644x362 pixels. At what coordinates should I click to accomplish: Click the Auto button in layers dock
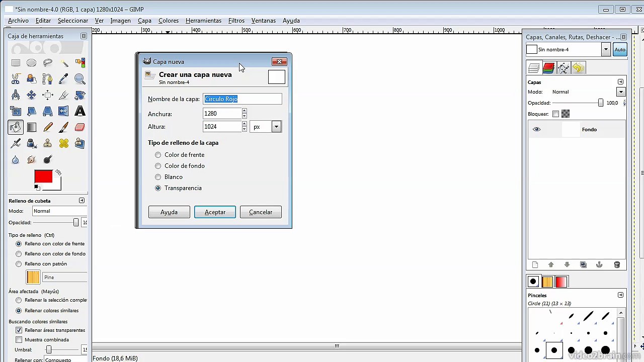[620, 49]
